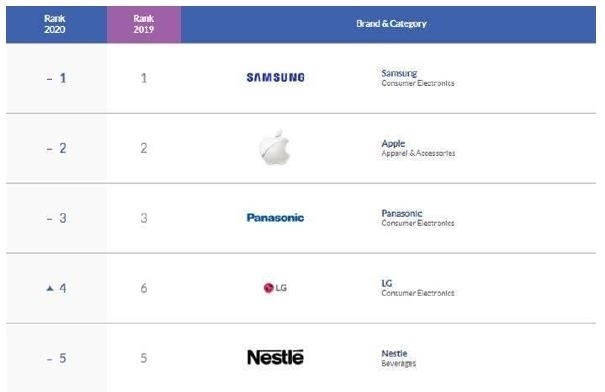Click the 2020 rank number 5
The width and height of the screenshot is (605, 392).
click(x=63, y=358)
